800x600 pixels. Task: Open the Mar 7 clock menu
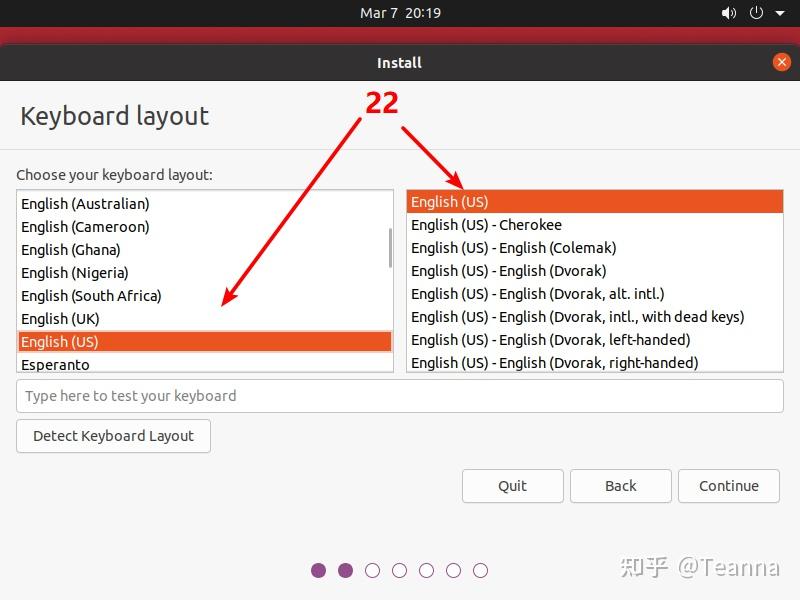point(398,13)
